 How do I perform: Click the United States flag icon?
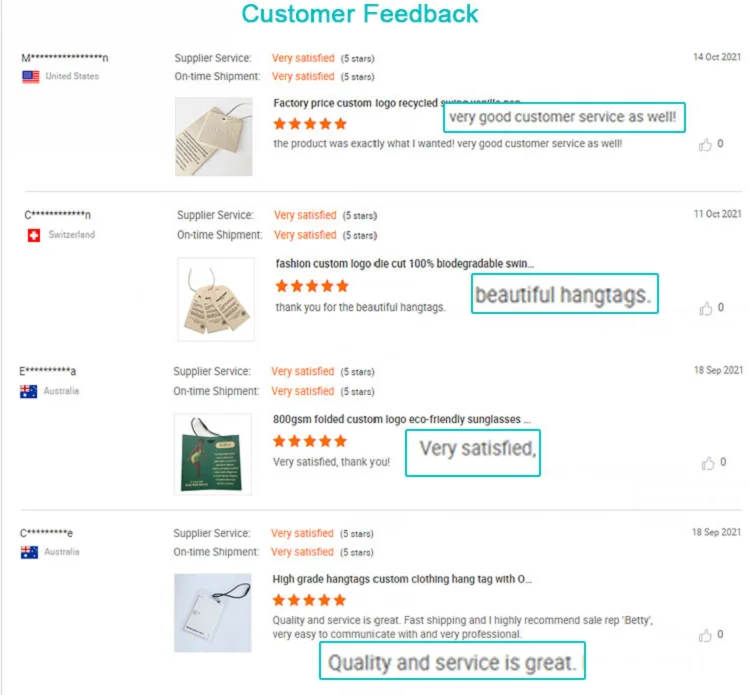[x=31, y=77]
